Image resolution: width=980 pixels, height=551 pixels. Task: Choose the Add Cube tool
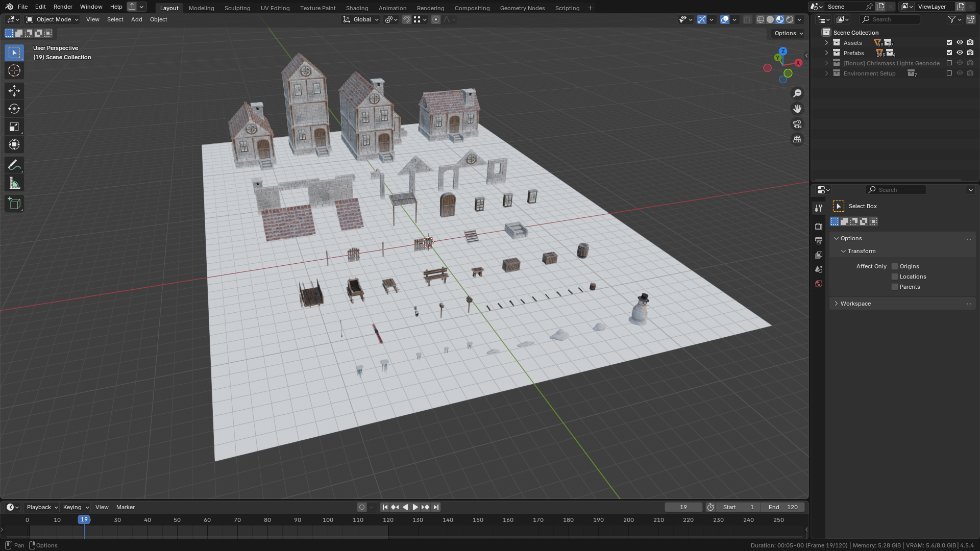[x=14, y=204]
